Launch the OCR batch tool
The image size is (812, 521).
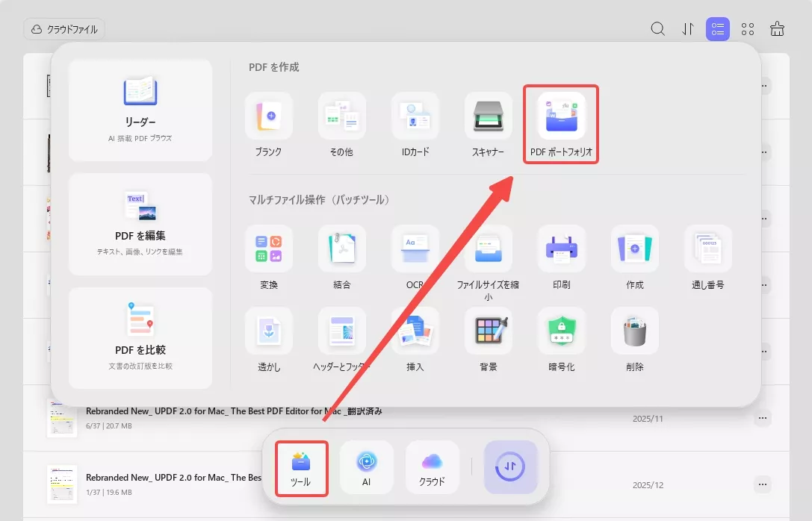pyautogui.click(x=415, y=258)
